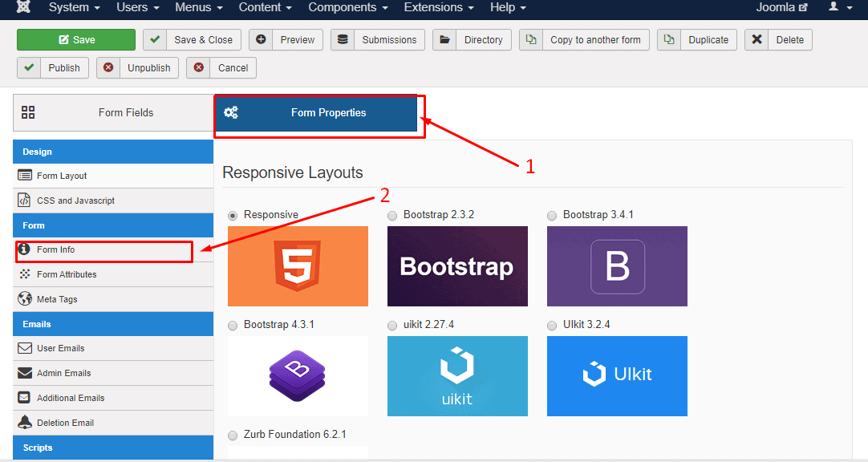Click the Delete X icon
Viewport: 868px width, 462px height.
pyautogui.click(x=756, y=39)
